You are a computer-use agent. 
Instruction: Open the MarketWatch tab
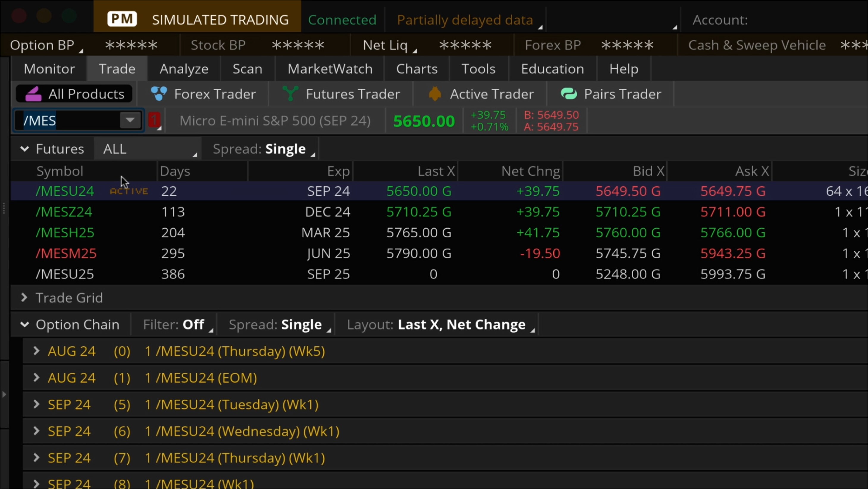(330, 68)
